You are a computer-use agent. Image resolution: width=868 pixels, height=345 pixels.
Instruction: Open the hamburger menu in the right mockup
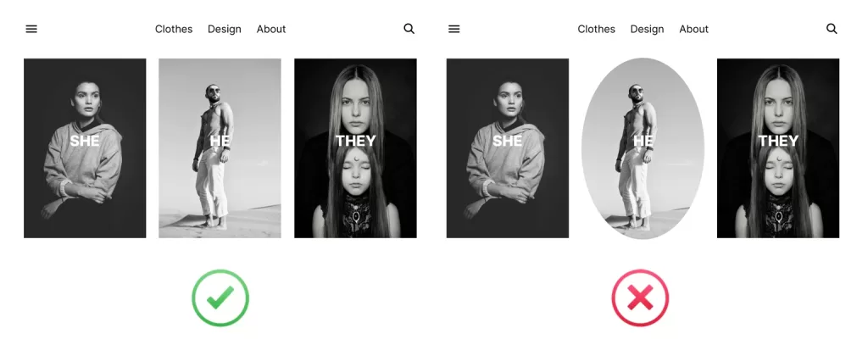454,29
